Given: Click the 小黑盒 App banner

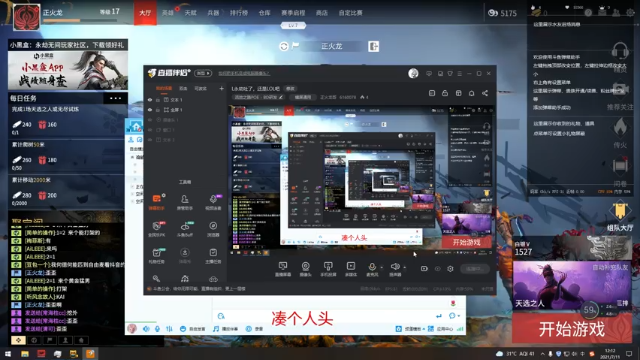Looking at the screenshot, I should 68,70.
